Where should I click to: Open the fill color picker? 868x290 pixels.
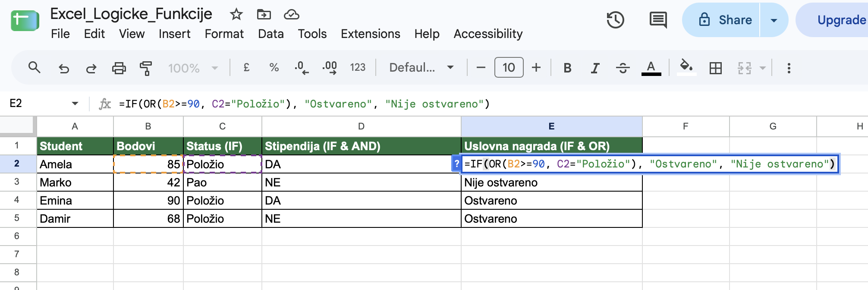(x=686, y=67)
